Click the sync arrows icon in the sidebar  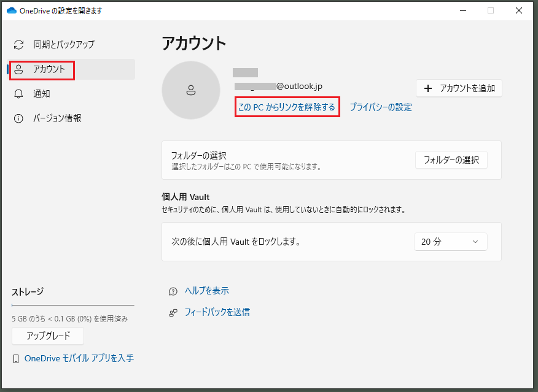(x=18, y=45)
